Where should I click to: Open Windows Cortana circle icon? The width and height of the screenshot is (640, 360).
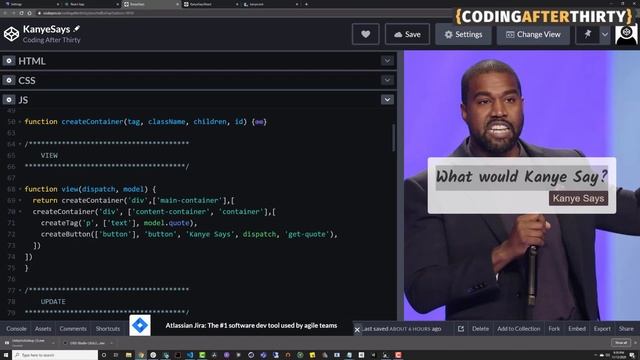click(x=104, y=355)
